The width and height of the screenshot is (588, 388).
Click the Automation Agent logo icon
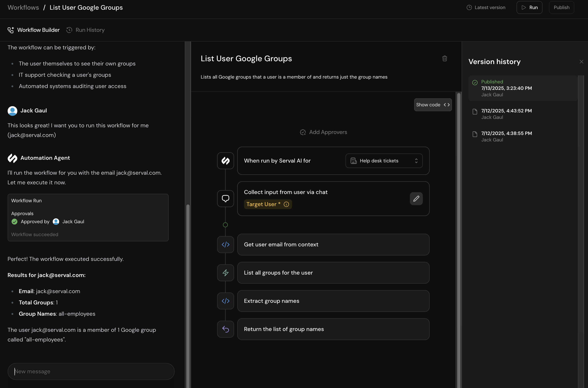[12, 158]
